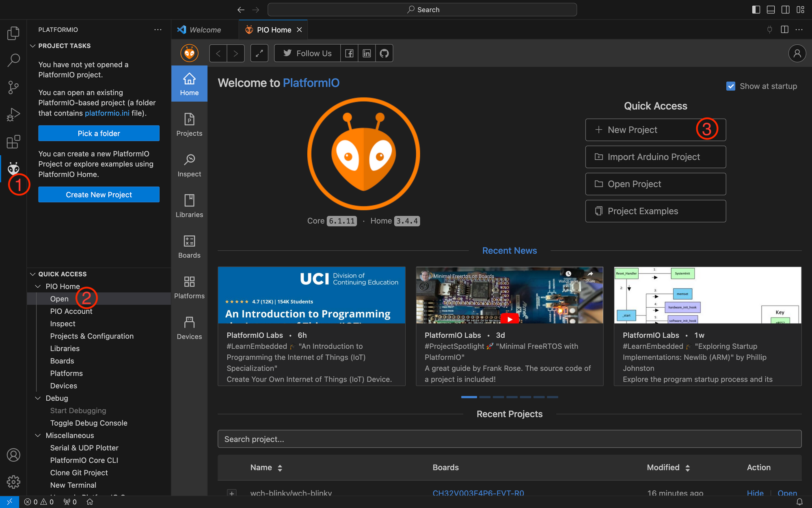Open the PlatformIO alien icon in activity bar
The height and width of the screenshot is (508, 812).
pos(13,168)
